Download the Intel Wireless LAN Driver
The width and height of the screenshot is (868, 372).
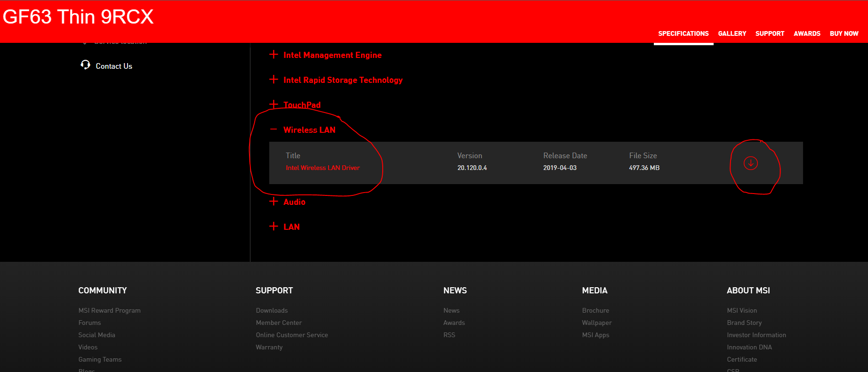[750, 163]
